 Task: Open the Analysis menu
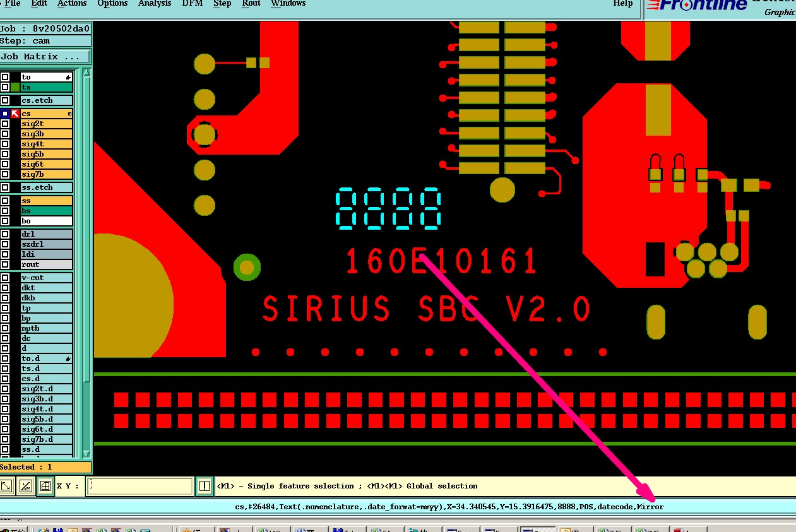point(155,3)
